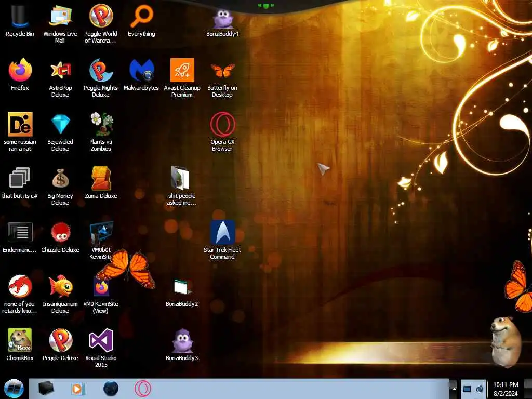Click the butterfly beside VM0b0t KevinSite
532x399 pixels.
coord(127,268)
